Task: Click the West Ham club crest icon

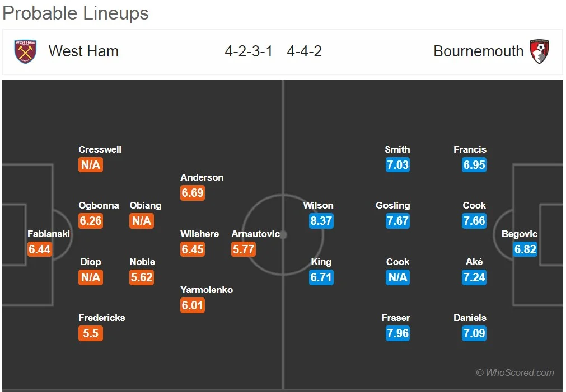Action: pos(25,51)
